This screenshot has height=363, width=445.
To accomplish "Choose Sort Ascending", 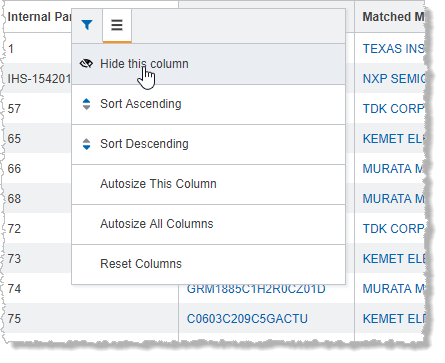I will [208, 104].
